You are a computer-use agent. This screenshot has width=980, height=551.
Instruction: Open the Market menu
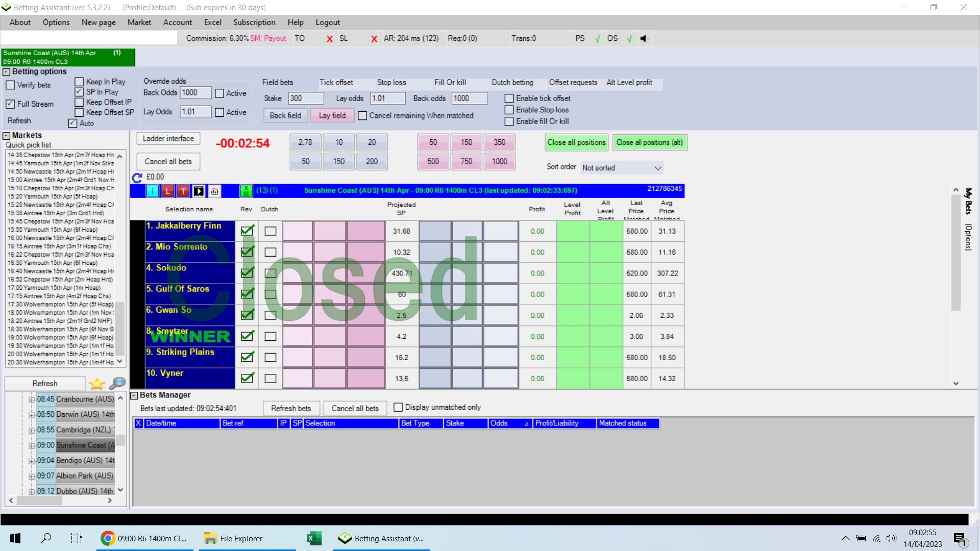tap(139, 22)
